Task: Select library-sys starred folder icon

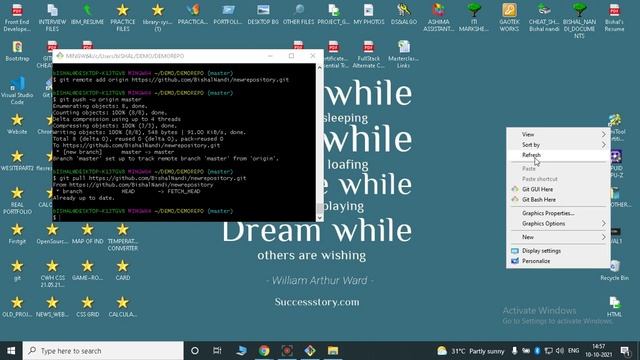Action: [x=158, y=17]
